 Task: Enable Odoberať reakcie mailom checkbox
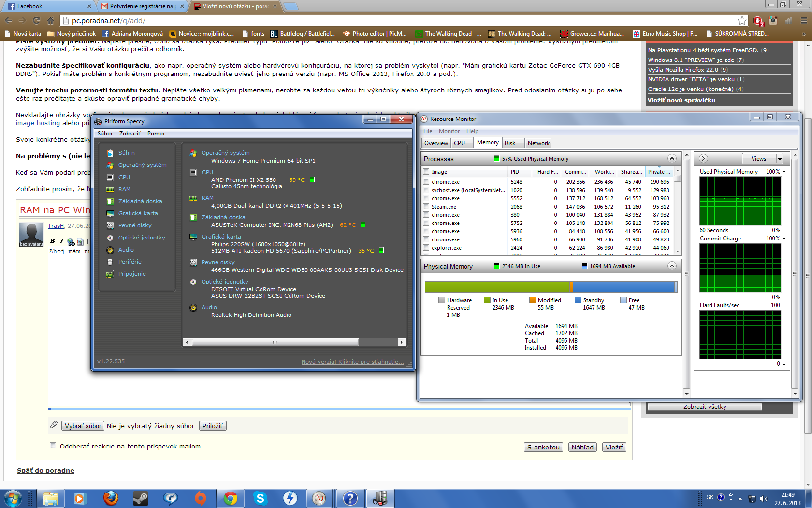(x=53, y=446)
